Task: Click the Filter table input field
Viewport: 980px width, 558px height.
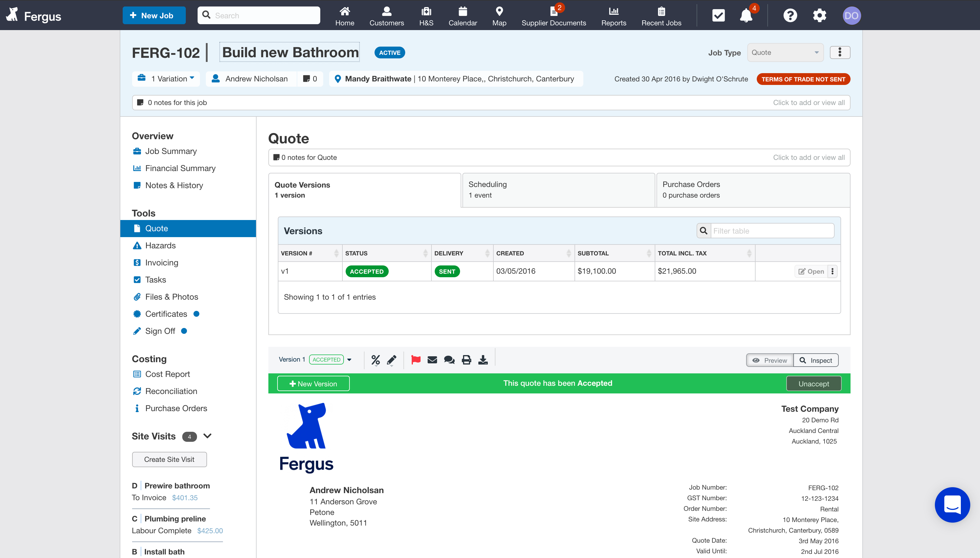Action: (771, 231)
